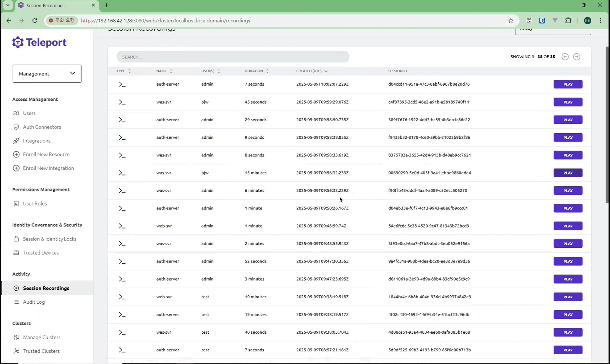
Task: Play the pjw 15 minutes was-svr recording
Action: [568, 173]
